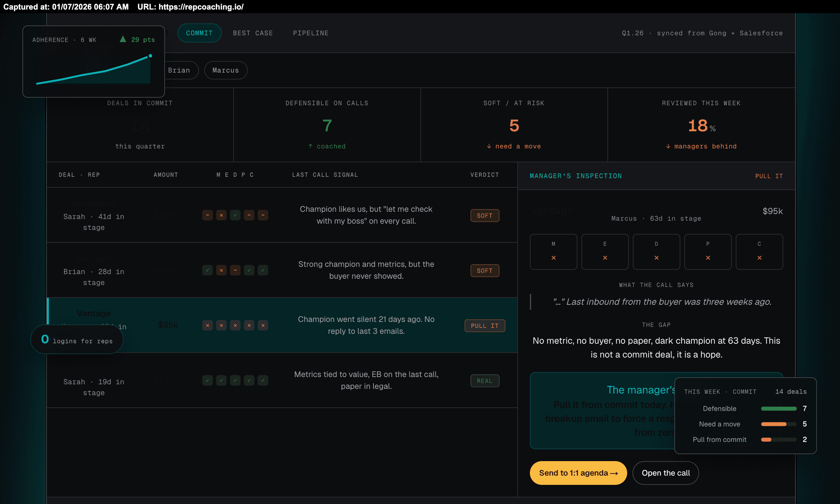Click the Send to 1:1 agenda button

tap(578, 473)
